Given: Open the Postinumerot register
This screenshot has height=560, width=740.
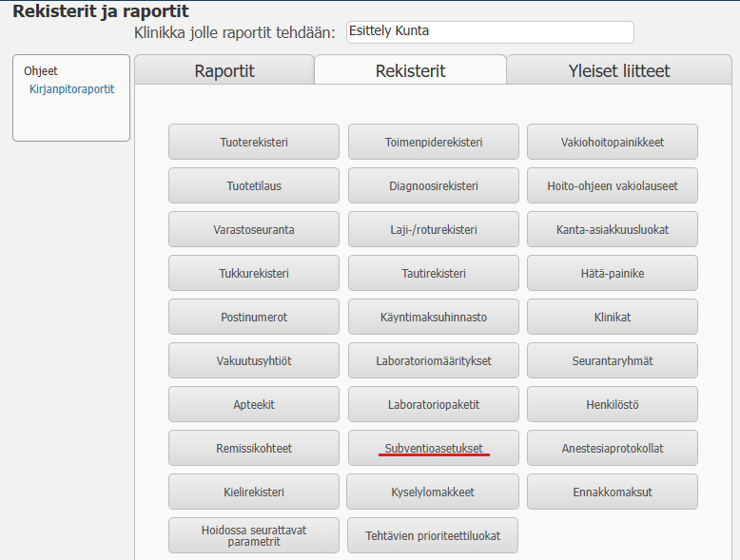Looking at the screenshot, I should [x=253, y=317].
